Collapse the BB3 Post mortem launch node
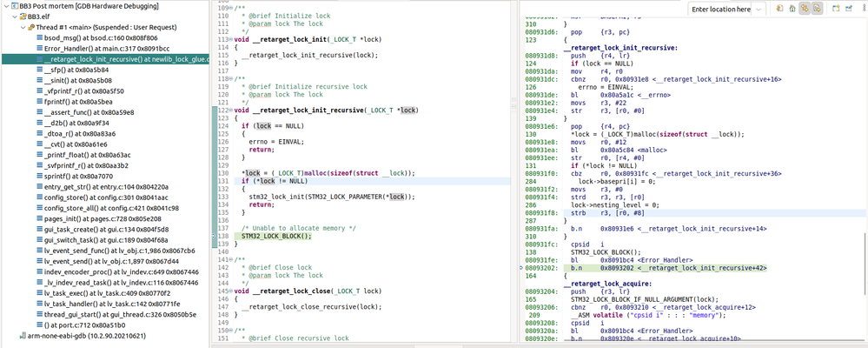The width and height of the screenshot is (868, 348). [x=5, y=6]
